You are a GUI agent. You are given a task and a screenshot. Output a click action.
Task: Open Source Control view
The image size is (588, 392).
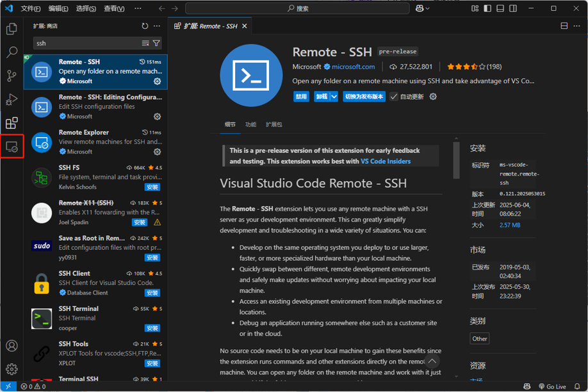[12, 76]
